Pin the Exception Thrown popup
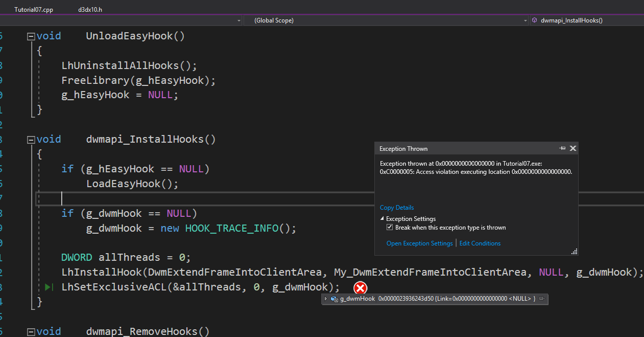The width and height of the screenshot is (644, 337). click(562, 148)
